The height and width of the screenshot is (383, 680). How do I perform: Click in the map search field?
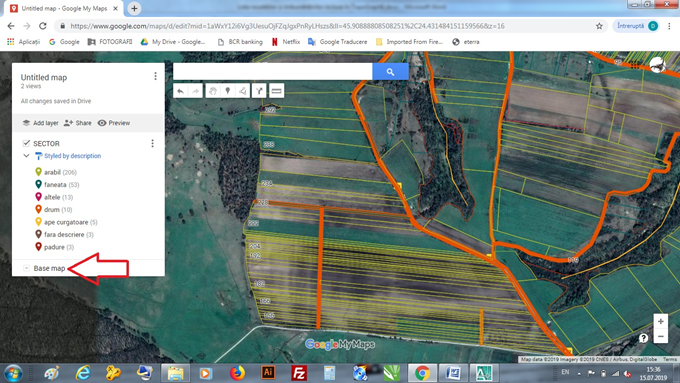(x=272, y=72)
